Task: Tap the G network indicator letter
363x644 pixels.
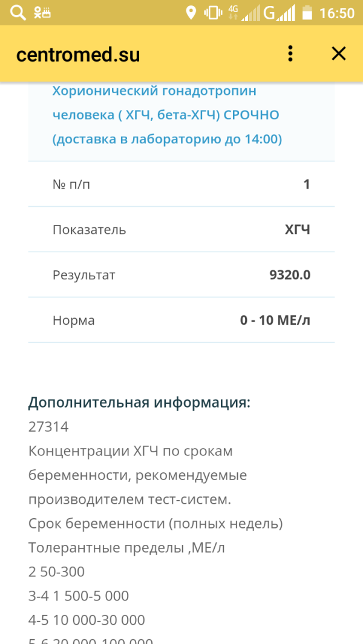Action: pyautogui.click(x=269, y=12)
